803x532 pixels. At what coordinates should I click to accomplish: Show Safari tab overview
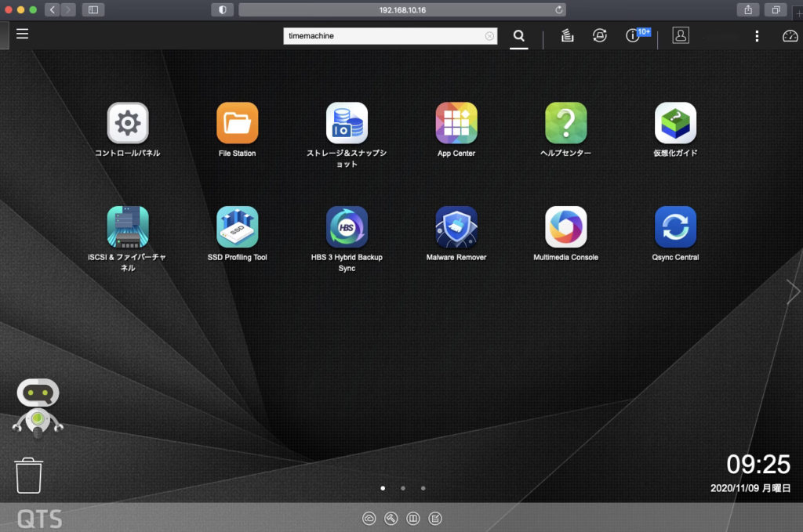(x=776, y=9)
